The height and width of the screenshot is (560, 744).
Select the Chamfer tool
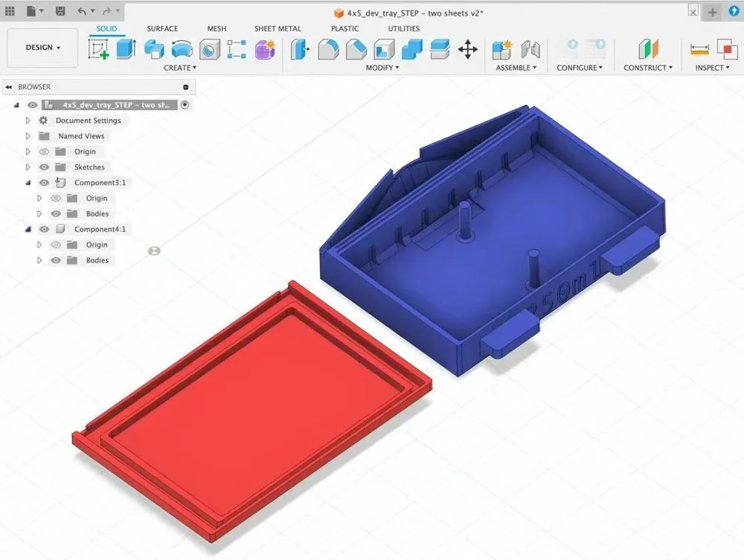pyautogui.click(x=356, y=49)
